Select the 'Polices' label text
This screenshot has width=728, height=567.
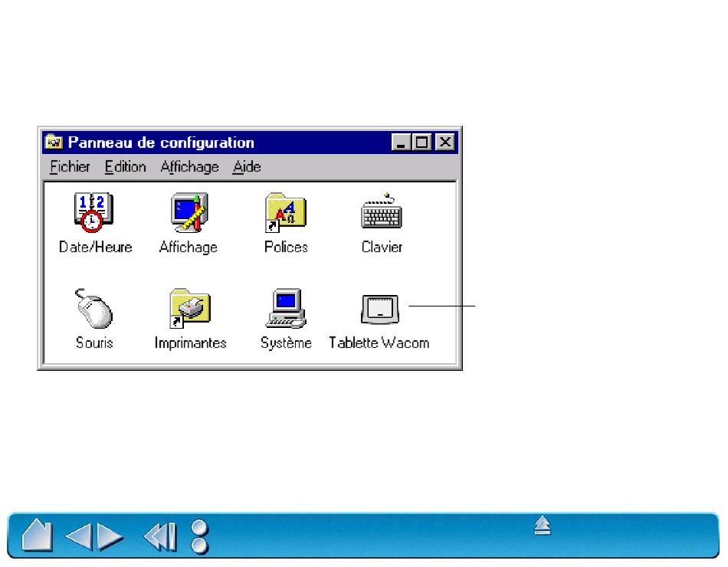(x=286, y=247)
